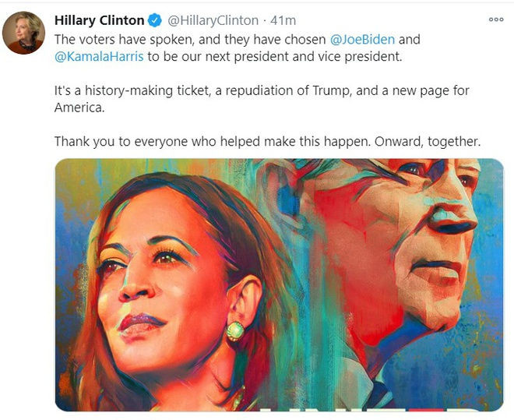Click the blue verified badge
The width and height of the screenshot is (514, 420).
point(156,21)
